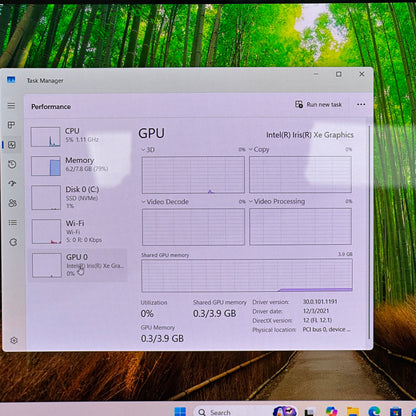Open the Windows Start menu
This screenshot has width=416, height=416.
pyautogui.click(x=180, y=412)
